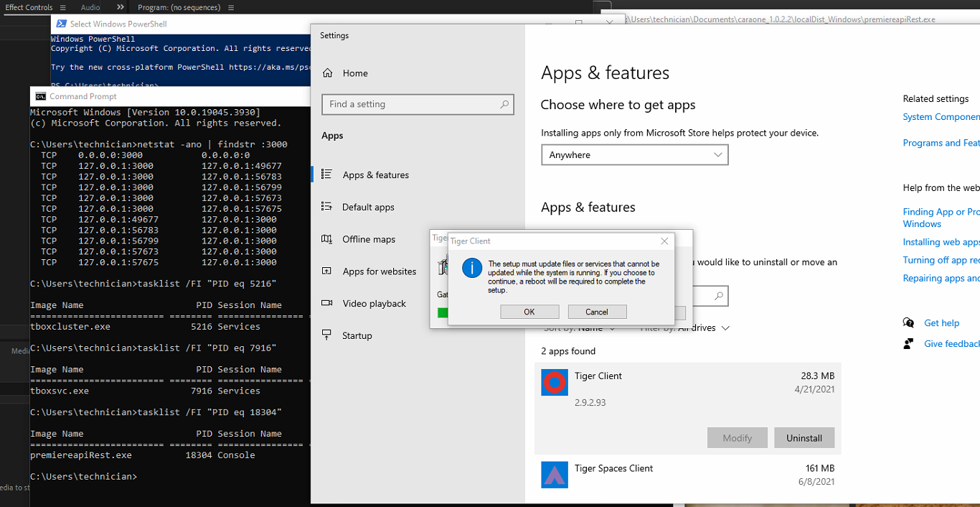Click the Get help link
This screenshot has height=507, width=980.
941,323
